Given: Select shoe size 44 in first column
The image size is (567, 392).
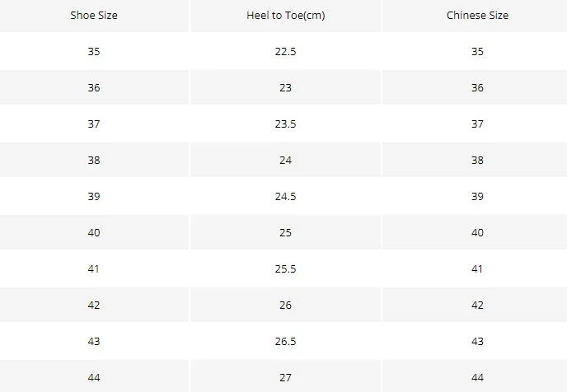Looking at the screenshot, I should (x=94, y=377).
